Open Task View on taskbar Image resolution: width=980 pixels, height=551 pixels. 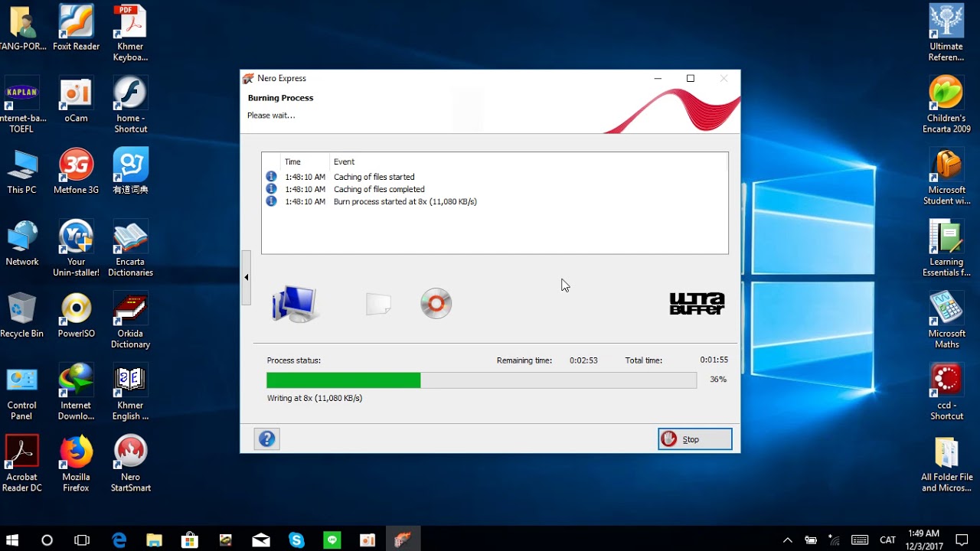coord(82,540)
